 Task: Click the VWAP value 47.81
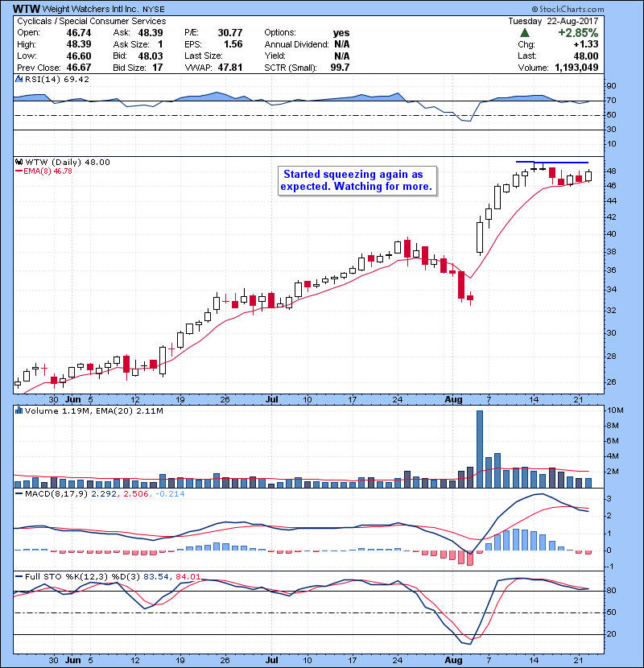230,68
